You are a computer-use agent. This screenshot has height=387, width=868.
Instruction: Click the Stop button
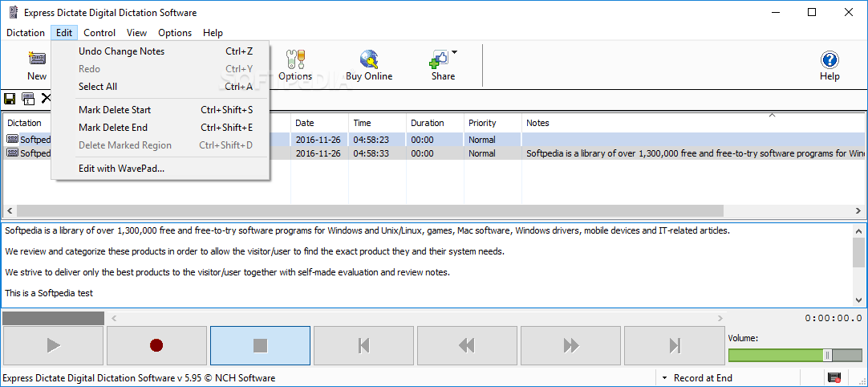260,345
